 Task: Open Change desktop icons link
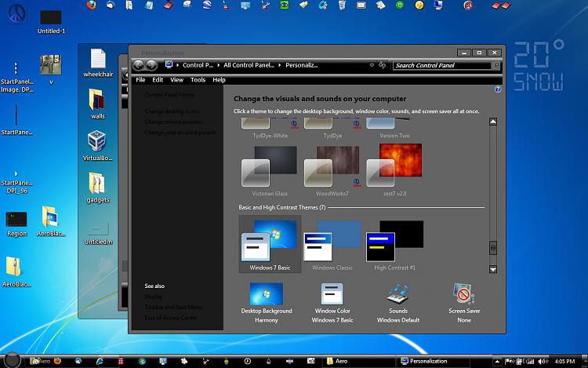click(172, 111)
